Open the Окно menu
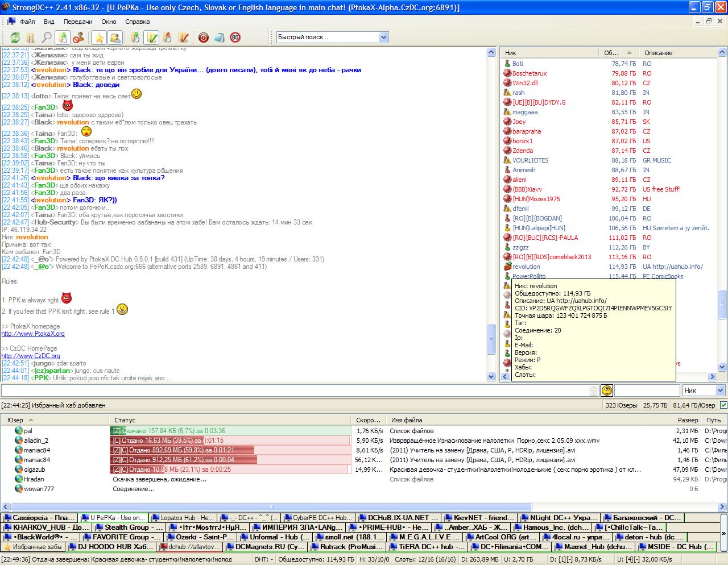 tap(109, 22)
